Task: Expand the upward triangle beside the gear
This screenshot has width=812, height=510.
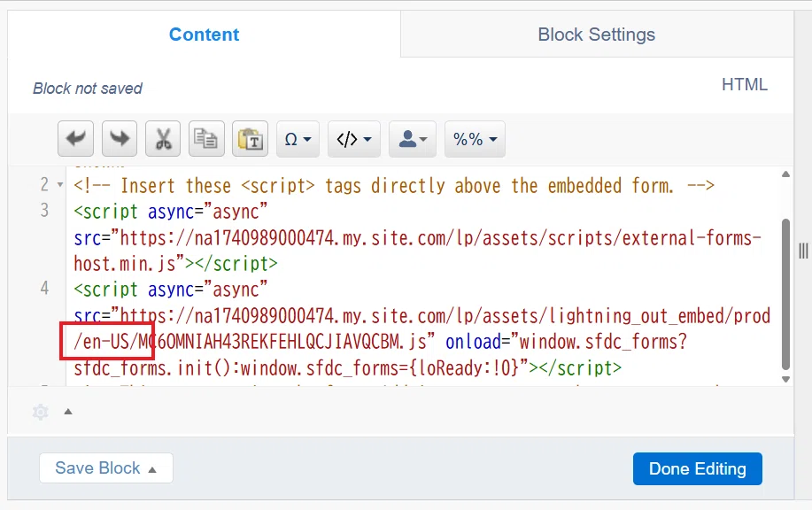Action: click(68, 412)
